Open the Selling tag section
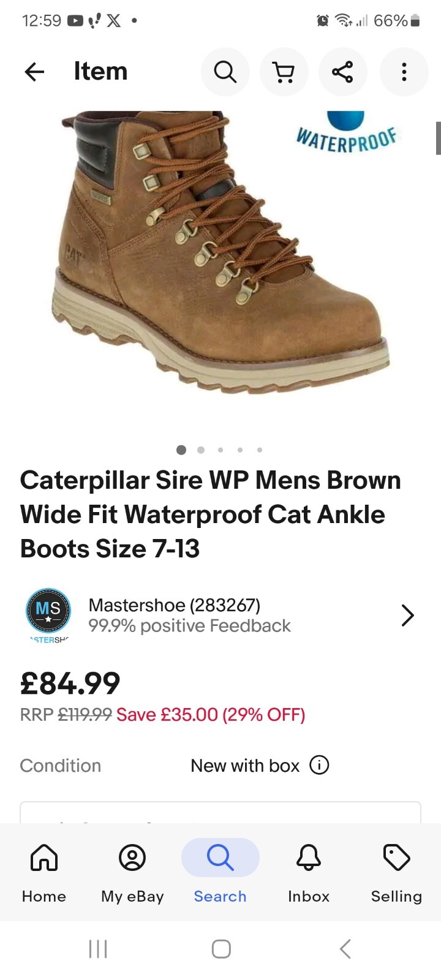 [x=396, y=872]
